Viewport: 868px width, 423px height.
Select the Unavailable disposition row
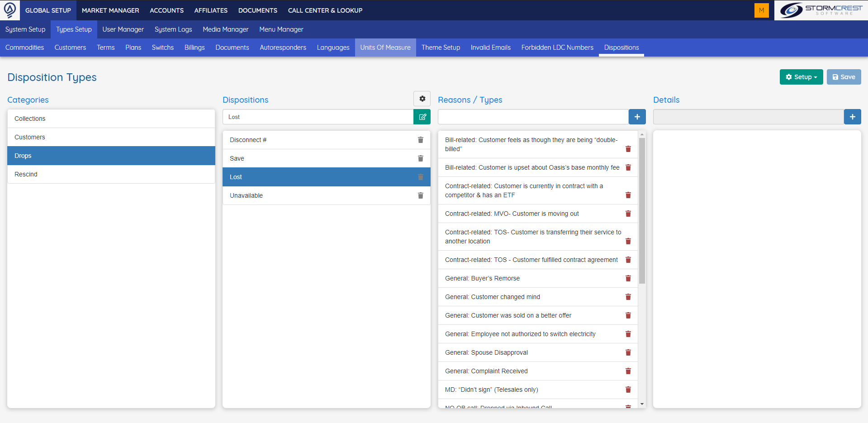click(327, 195)
